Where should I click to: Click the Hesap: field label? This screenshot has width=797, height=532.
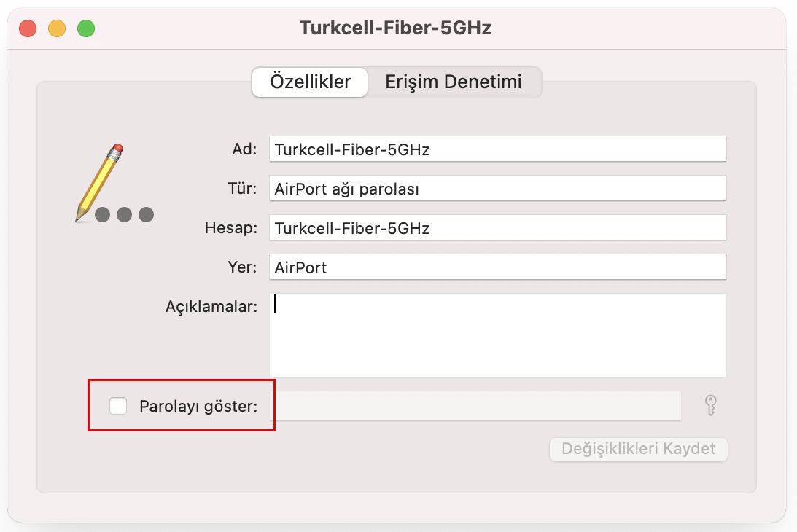pyautogui.click(x=230, y=227)
